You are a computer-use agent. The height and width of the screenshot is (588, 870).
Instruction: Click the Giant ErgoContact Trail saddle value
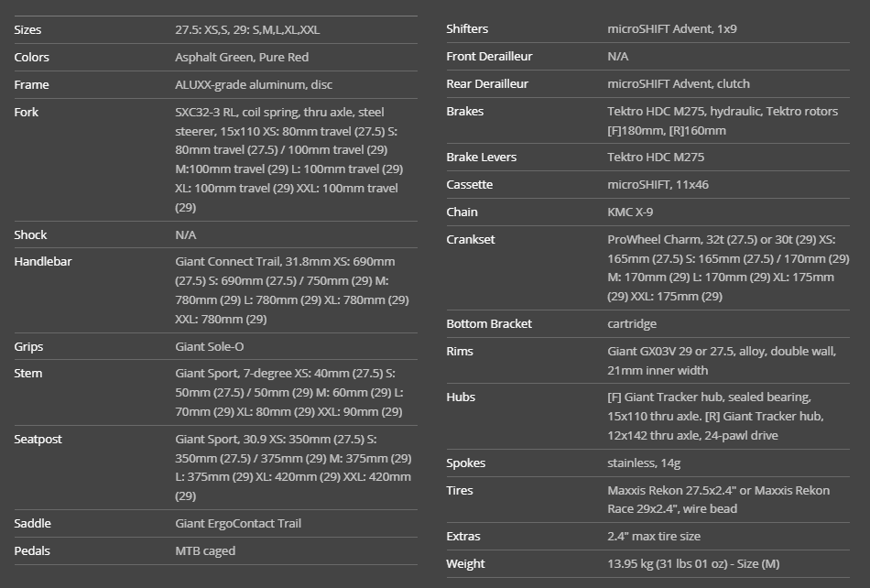[238, 523]
